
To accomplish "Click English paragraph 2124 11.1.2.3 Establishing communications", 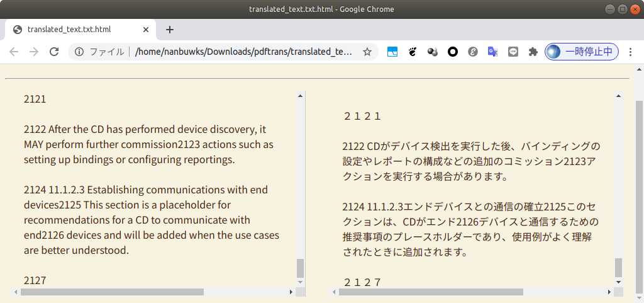I will click(152, 220).
